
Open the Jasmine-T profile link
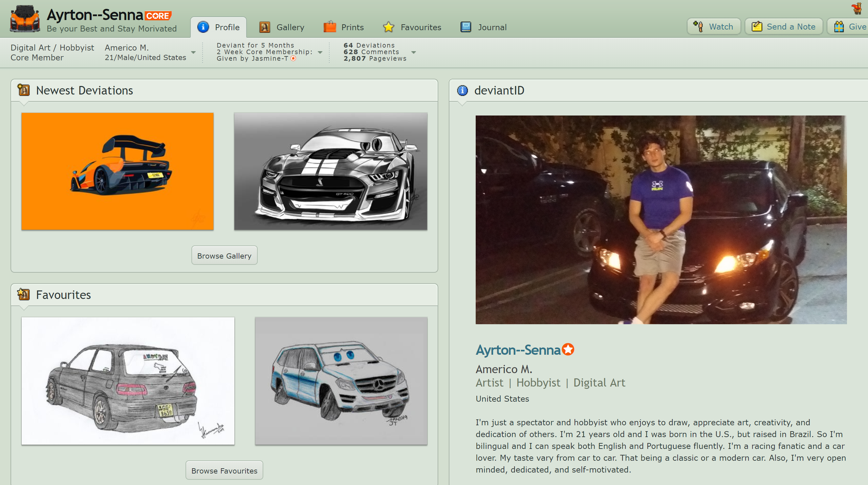click(x=270, y=59)
